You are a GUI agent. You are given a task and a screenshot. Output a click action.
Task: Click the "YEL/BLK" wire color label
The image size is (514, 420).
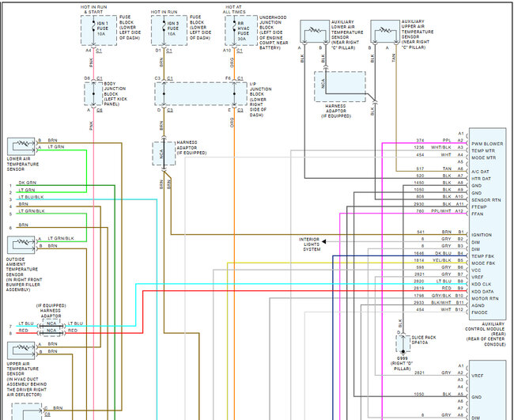442,260
